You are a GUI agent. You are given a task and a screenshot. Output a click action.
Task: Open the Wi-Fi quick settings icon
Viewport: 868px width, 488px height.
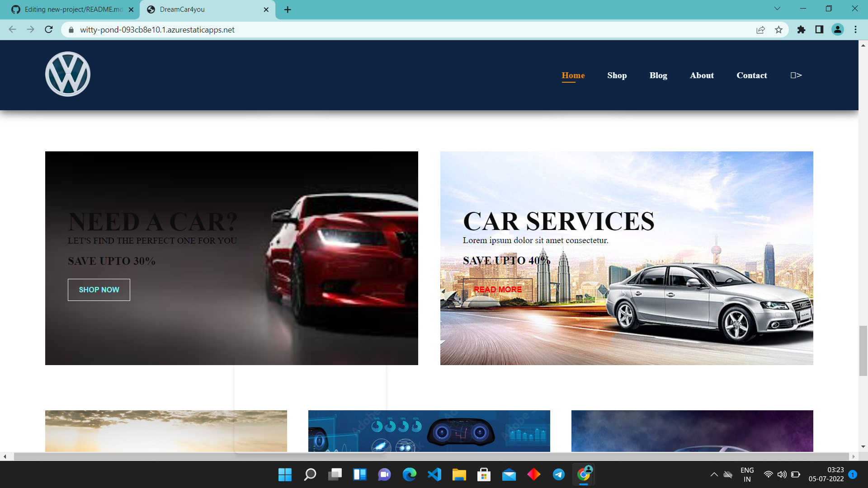point(768,474)
